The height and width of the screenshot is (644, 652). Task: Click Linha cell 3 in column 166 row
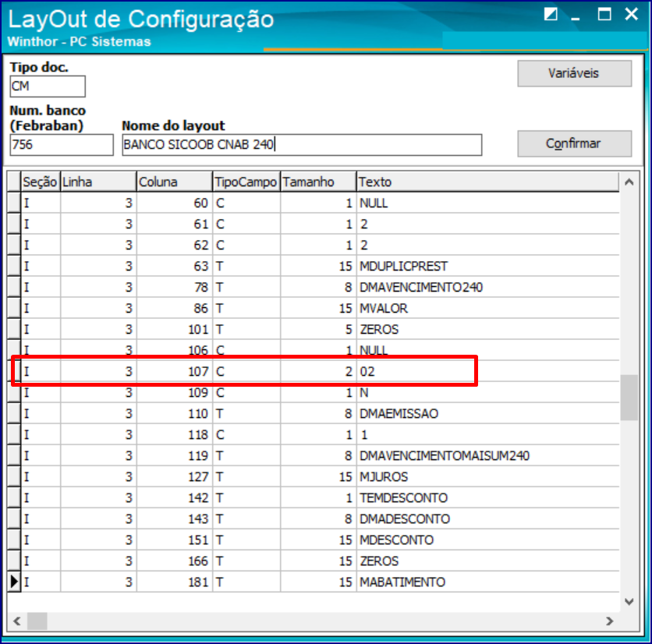98,561
